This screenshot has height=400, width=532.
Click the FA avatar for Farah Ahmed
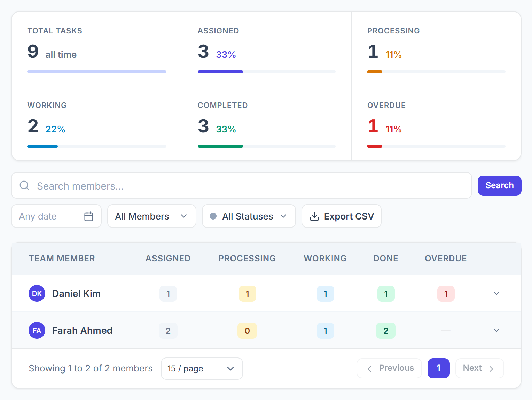(37, 330)
